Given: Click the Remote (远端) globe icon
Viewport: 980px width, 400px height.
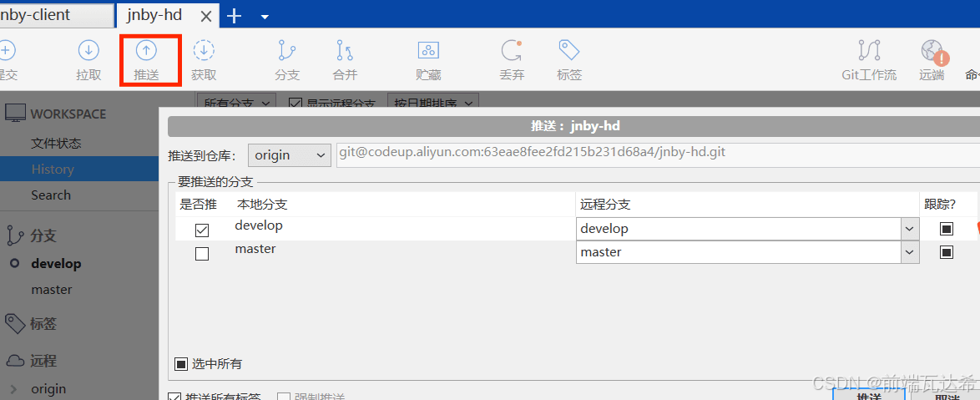Looking at the screenshot, I should [932, 51].
